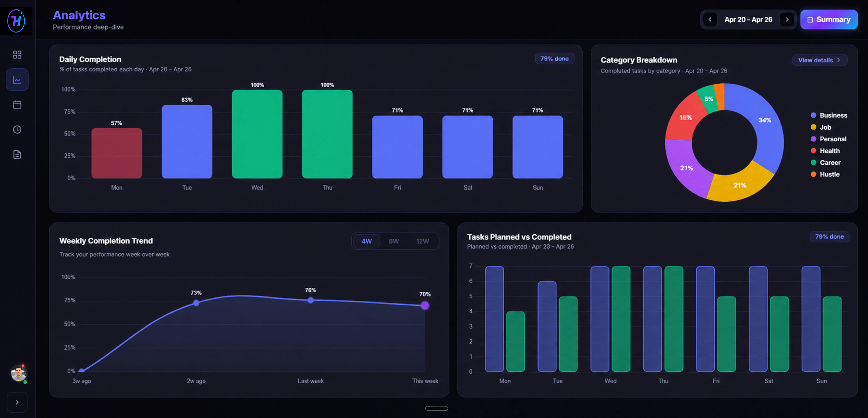Click the 70% point for This week
The image size is (868, 418).
[x=425, y=306]
